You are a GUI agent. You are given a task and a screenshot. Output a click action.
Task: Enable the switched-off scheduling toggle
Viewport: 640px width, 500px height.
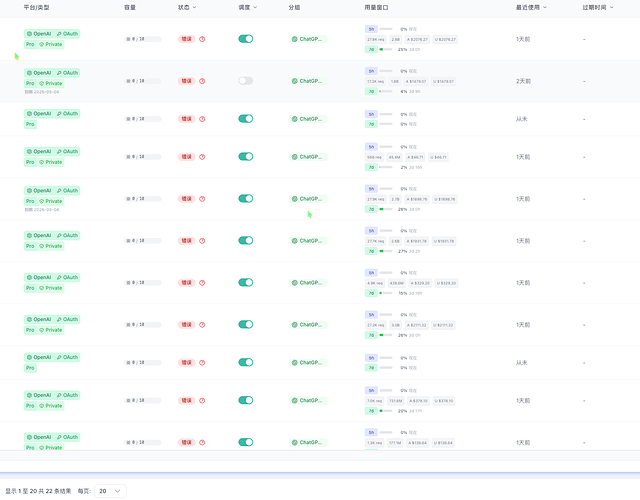(246, 81)
